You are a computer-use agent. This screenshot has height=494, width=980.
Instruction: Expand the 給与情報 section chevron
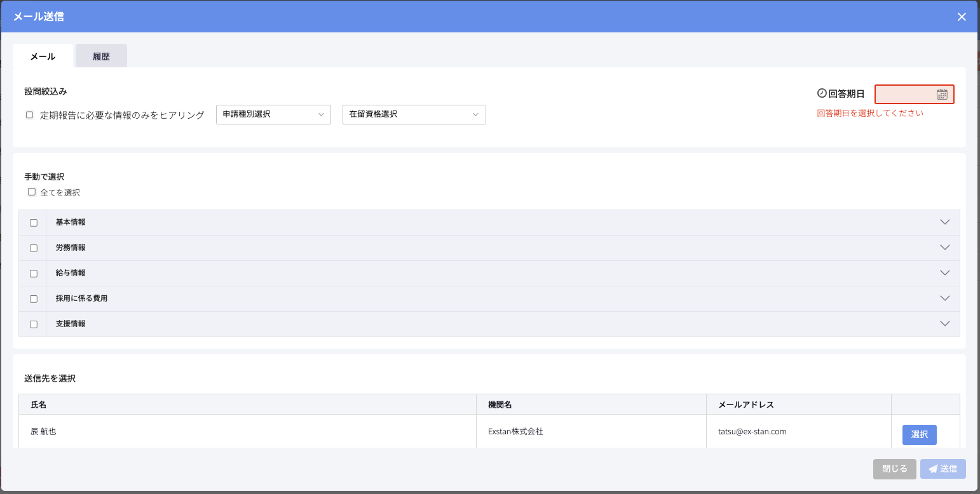[x=944, y=273]
